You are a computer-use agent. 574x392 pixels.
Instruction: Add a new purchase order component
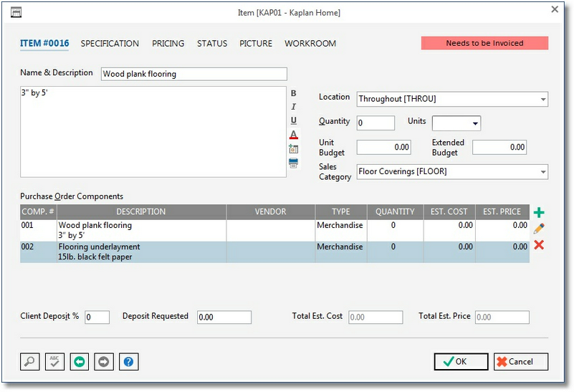pyautogui.click(x=539, y=212)
